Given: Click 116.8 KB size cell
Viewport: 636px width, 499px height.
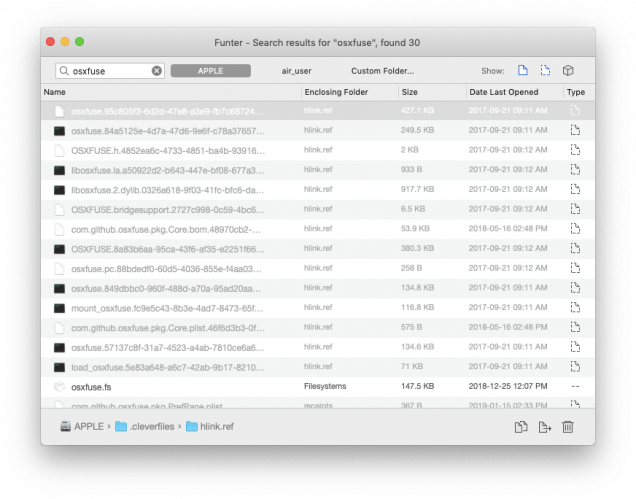Looking at the screenshot, I should tap(417, 308).
